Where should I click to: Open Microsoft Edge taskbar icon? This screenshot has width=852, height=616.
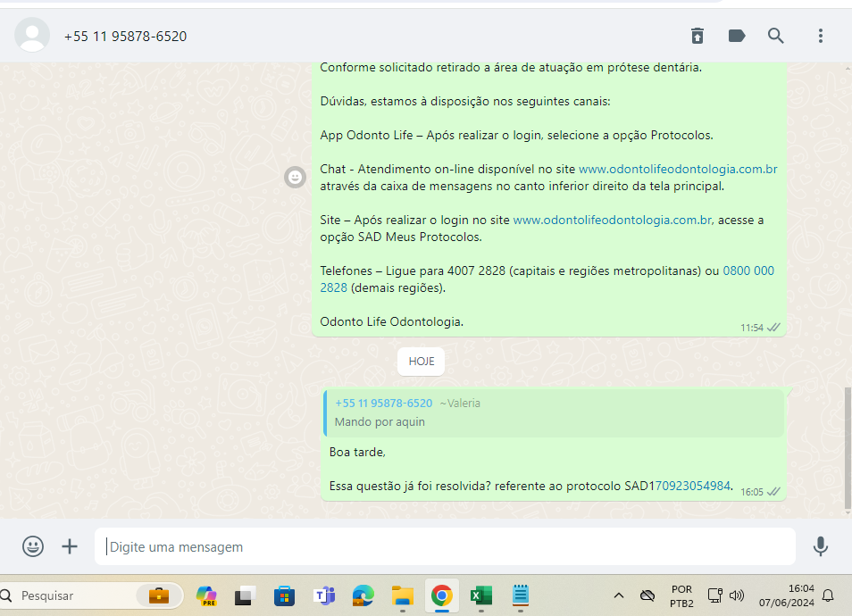click(363, 595)
